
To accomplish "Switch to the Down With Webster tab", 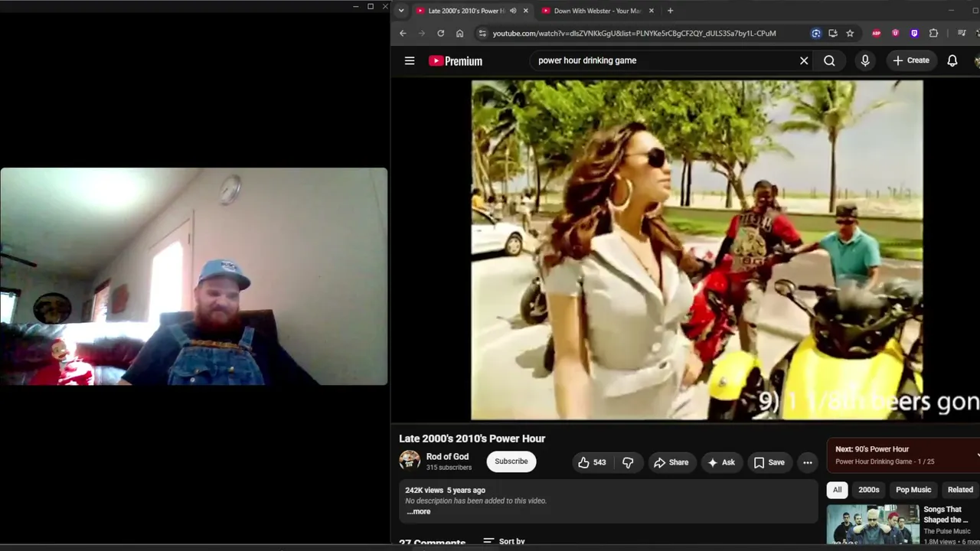I will (x=597, y=11).
